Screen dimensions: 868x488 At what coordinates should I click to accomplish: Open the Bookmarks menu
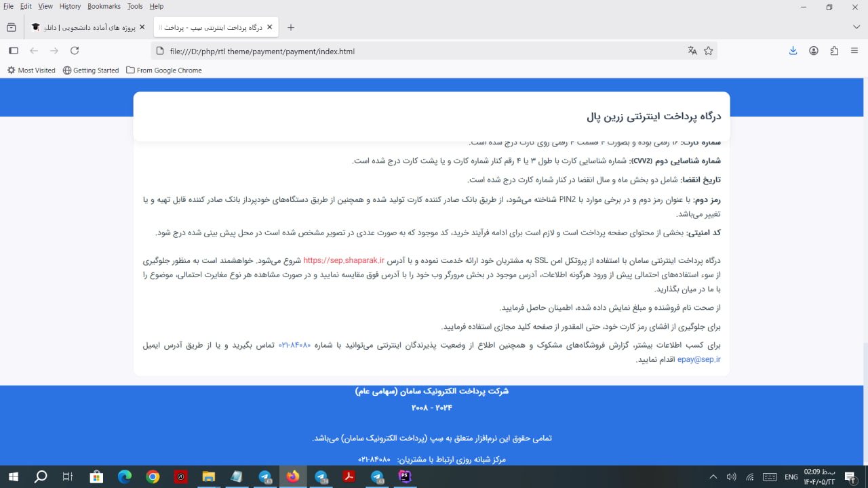click(104, 6)
